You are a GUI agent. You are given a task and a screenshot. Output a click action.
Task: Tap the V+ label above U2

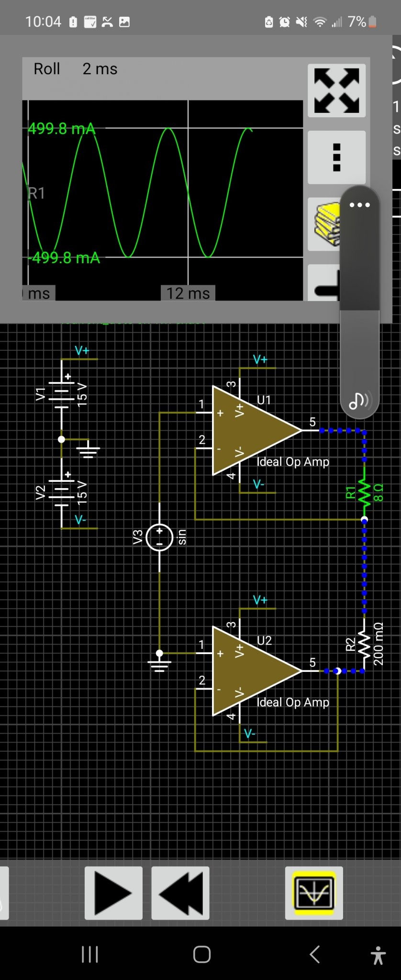[x=260, y=600]
